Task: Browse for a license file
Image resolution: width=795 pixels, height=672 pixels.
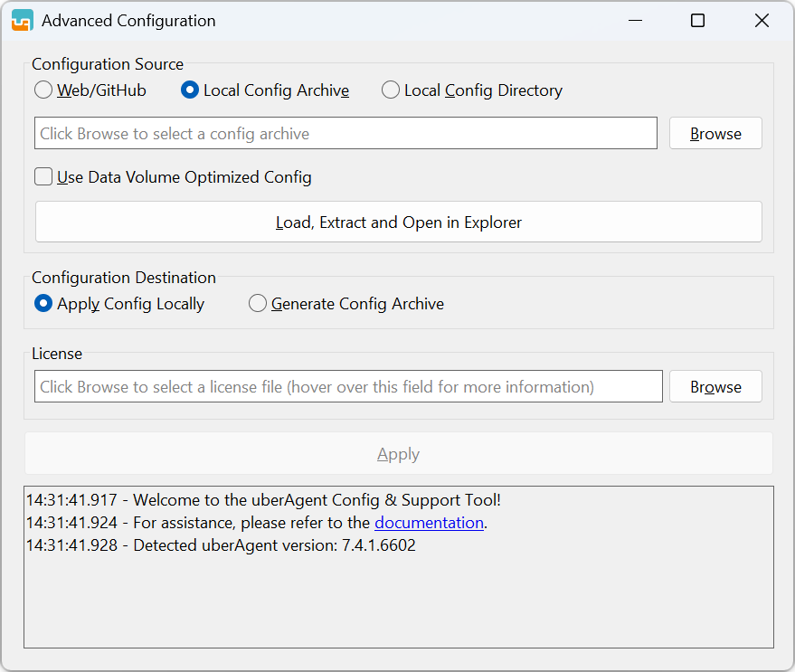Action: [715, 386]
